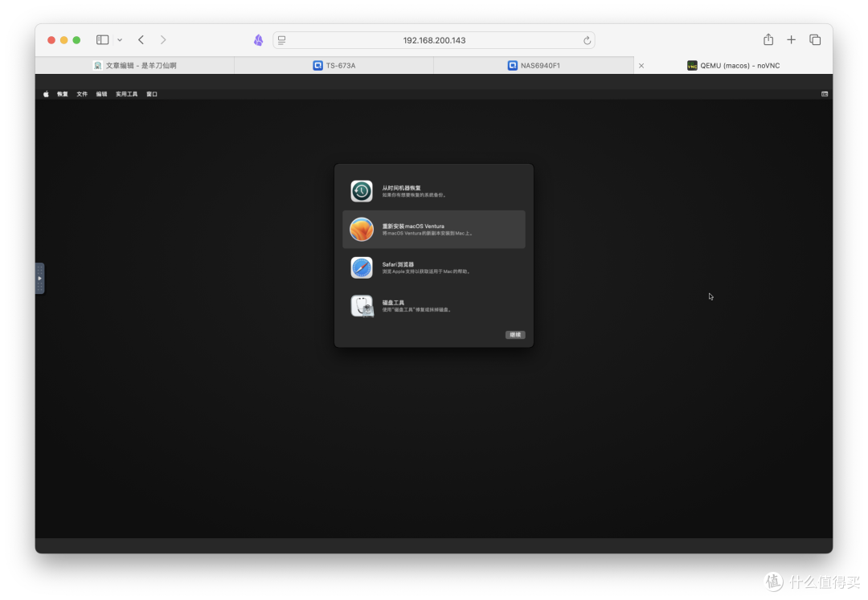Click the address bar showing 192.168.200.143
This screenshot has height=600, width=868.
[x=434, y=40]
